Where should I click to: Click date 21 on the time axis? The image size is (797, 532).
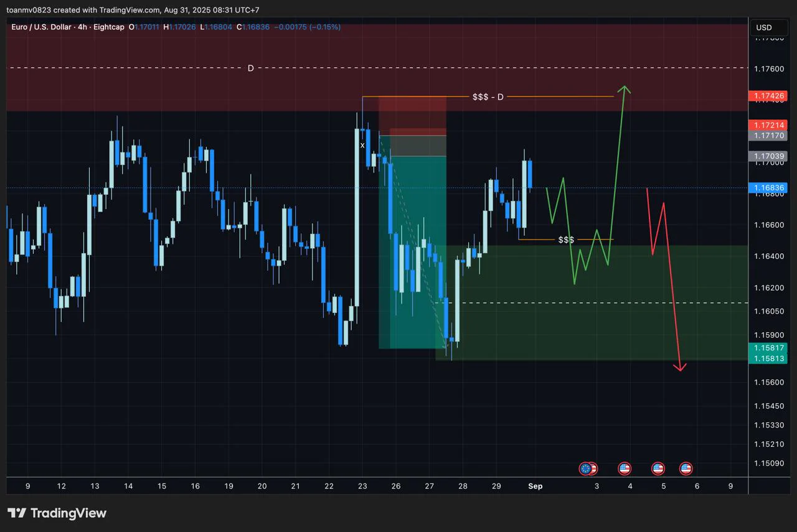[x=295, y=486]
